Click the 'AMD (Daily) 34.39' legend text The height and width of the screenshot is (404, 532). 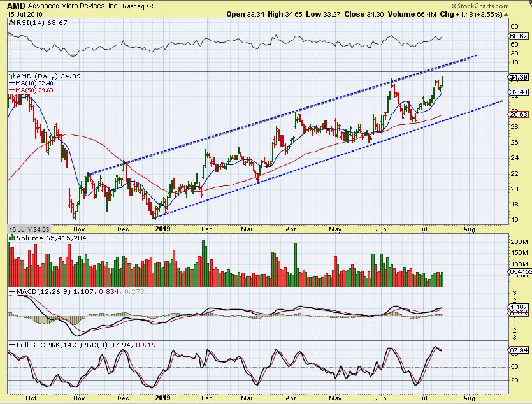click(x=48, y=76)
